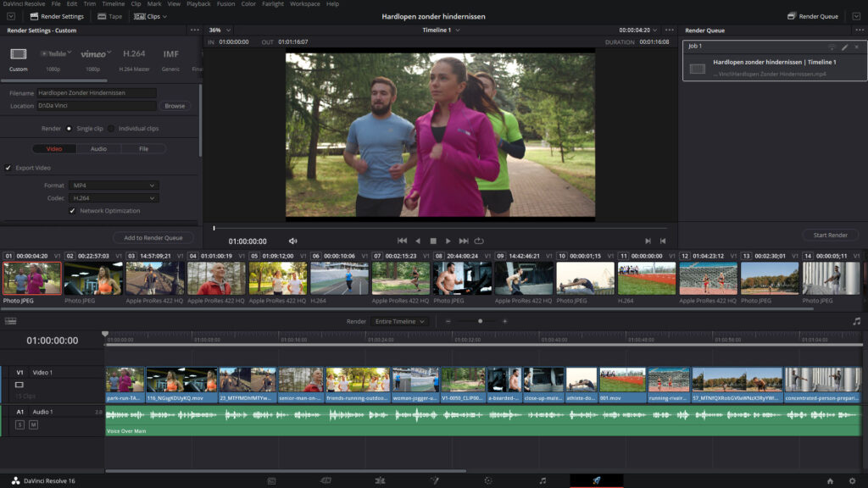Switch to the Cut page icon

coord(325,481)
